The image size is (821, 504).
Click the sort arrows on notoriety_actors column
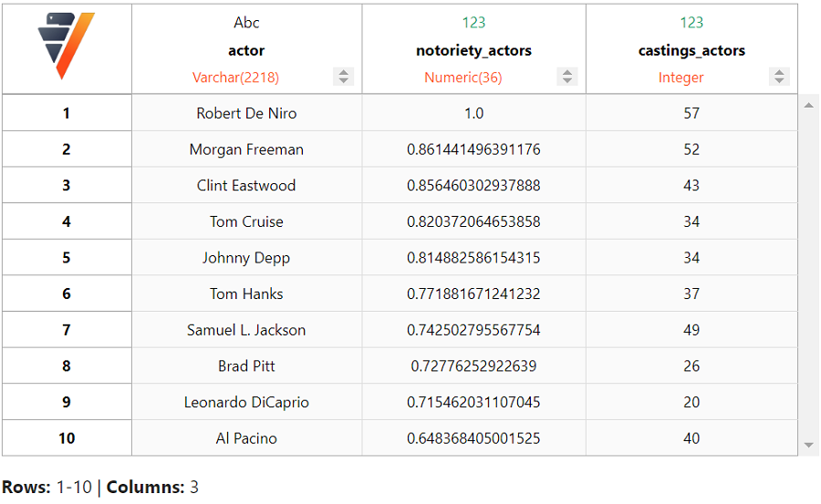coord(567,77)
